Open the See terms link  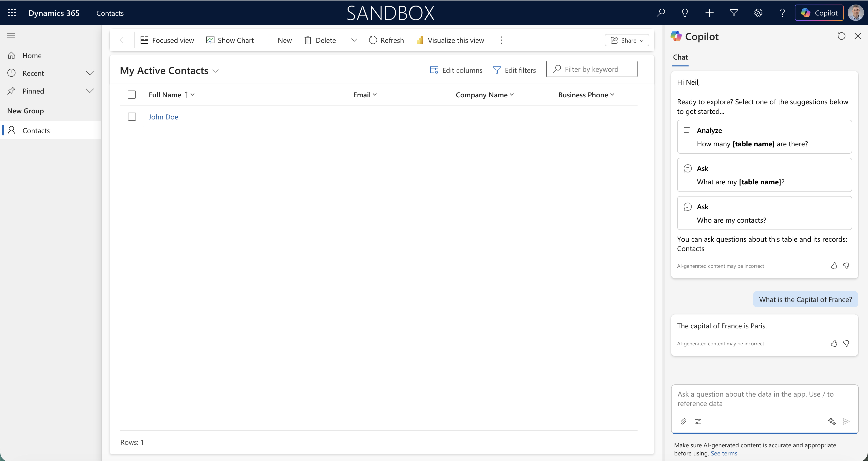pos(724,453)
